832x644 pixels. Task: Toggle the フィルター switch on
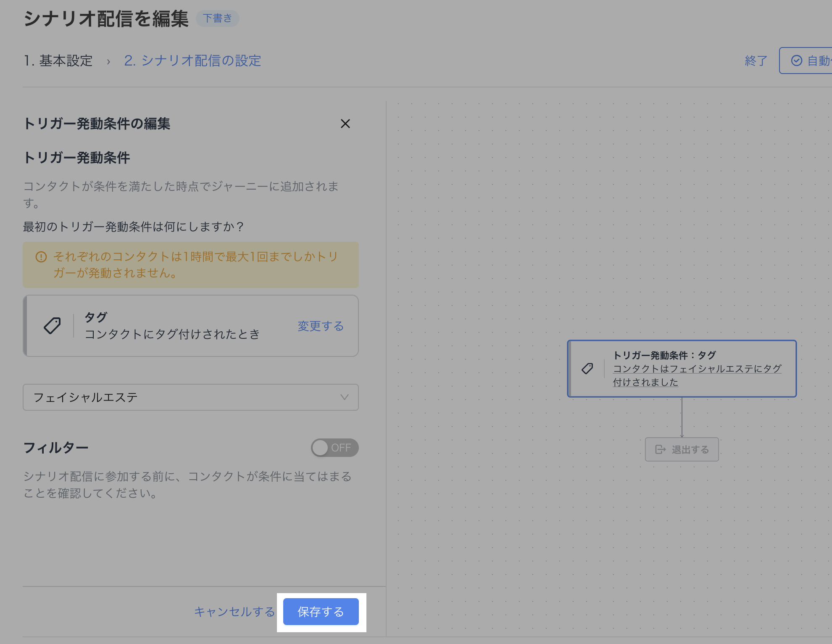(x=334, y=448)
